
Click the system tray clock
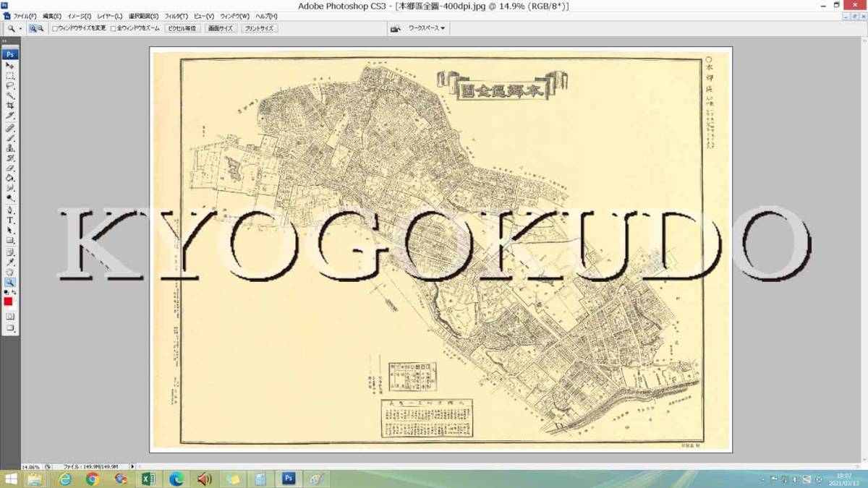[843, 479]
